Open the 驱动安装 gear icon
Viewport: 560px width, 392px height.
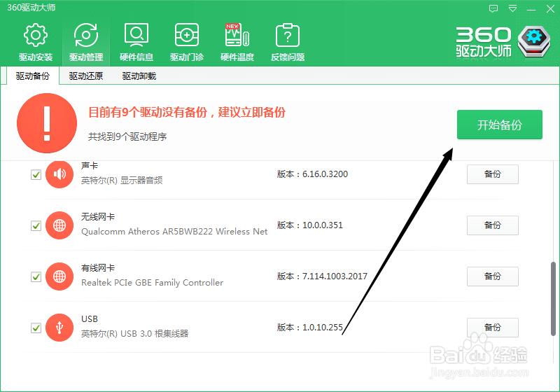36,35
